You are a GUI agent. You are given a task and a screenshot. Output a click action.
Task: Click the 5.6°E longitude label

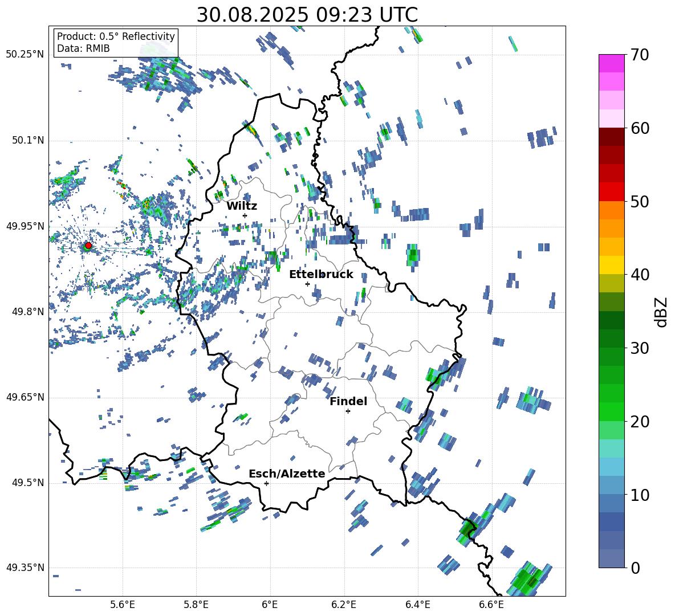tap(123, 605)
